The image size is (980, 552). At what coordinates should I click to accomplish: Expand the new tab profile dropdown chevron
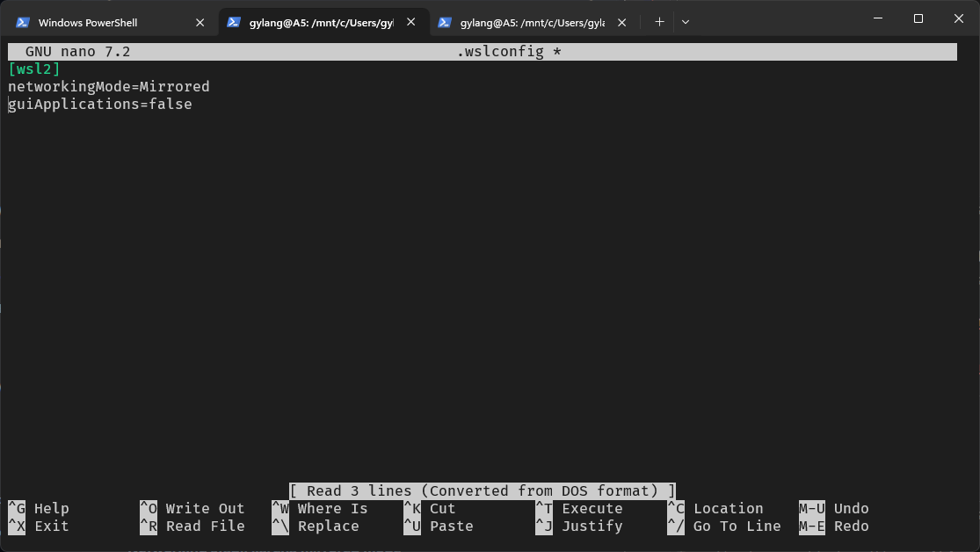pyautogui.click(x=686, y=22)
